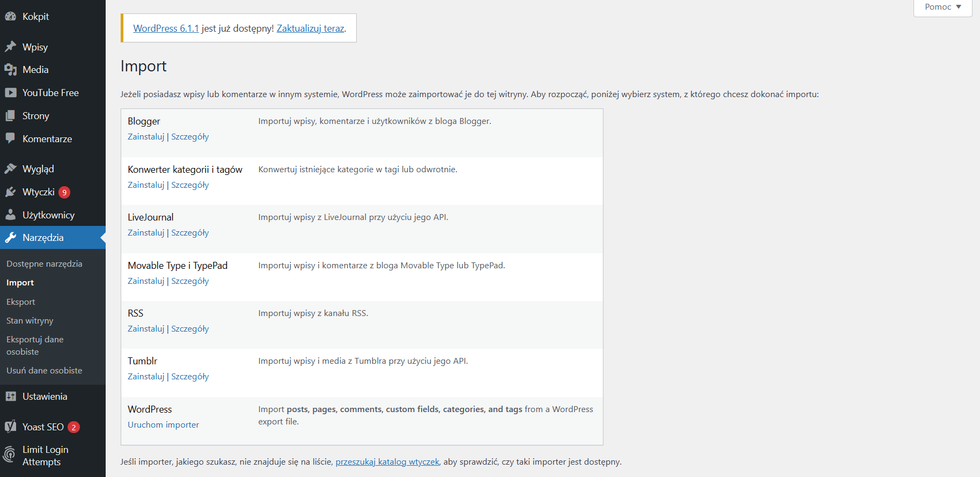Image resolution: width=980 pixels, height=477 pixels.
Task: Click the Kokpit dashboard icon
Action: (x=10, y=17)
